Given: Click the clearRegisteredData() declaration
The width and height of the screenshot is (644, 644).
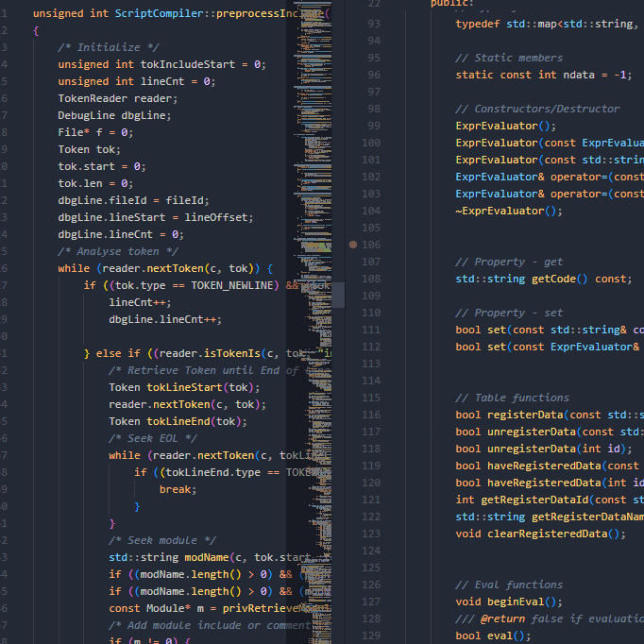Looking at the screenshot, I should coord(540,534).
